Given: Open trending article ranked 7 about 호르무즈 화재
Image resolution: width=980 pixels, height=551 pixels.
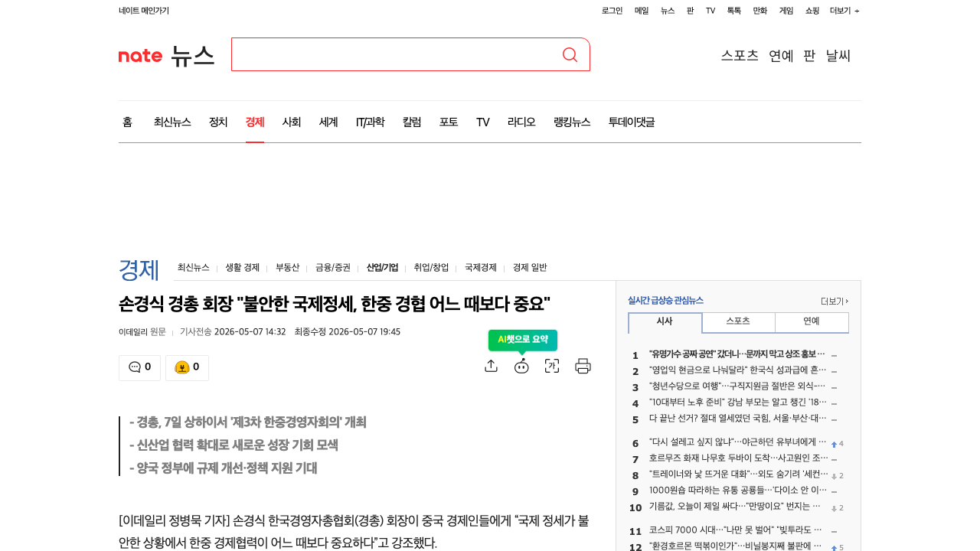Looking at the screenshot, I should tap(738, 459).
